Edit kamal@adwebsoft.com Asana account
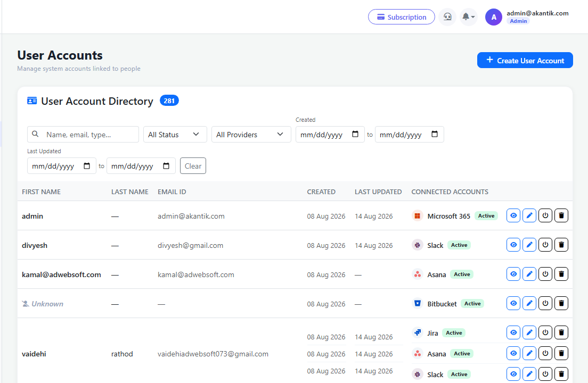This screenshot has height=383, width=588. coord(529,274)
